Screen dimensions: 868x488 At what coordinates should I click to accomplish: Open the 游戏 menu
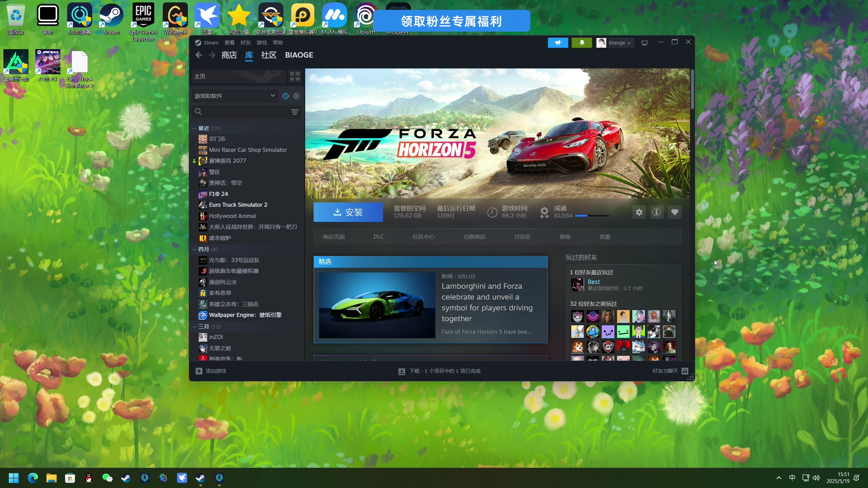262,43
